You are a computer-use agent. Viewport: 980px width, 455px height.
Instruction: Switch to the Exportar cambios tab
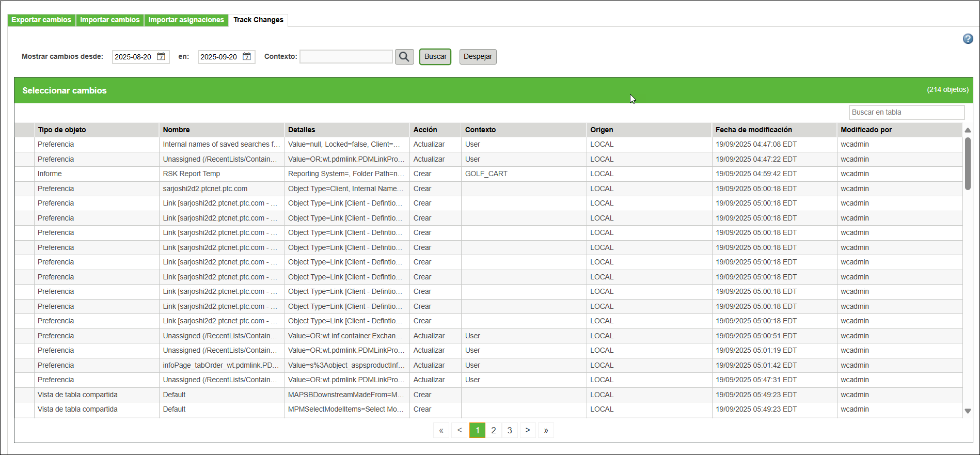[41, 20]
